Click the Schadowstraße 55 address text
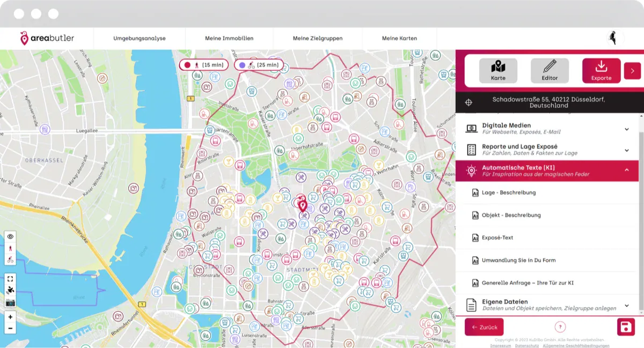The width and height of the screenshot is (644, 348). pyautogui.click(x=548, y=102)
